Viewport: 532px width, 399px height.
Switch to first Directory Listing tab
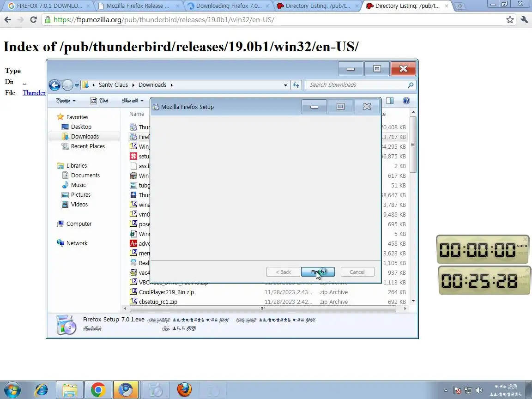pos(318,6)
